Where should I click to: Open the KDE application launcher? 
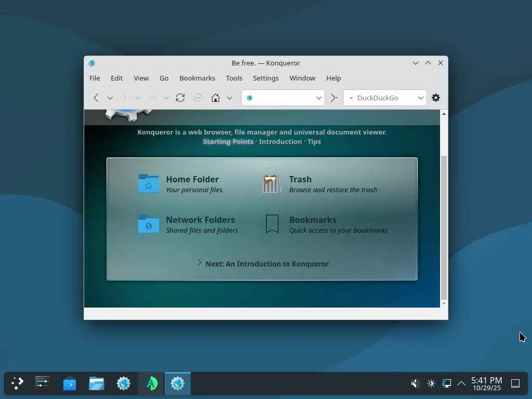pyautogui.click(x=18, y=383)
